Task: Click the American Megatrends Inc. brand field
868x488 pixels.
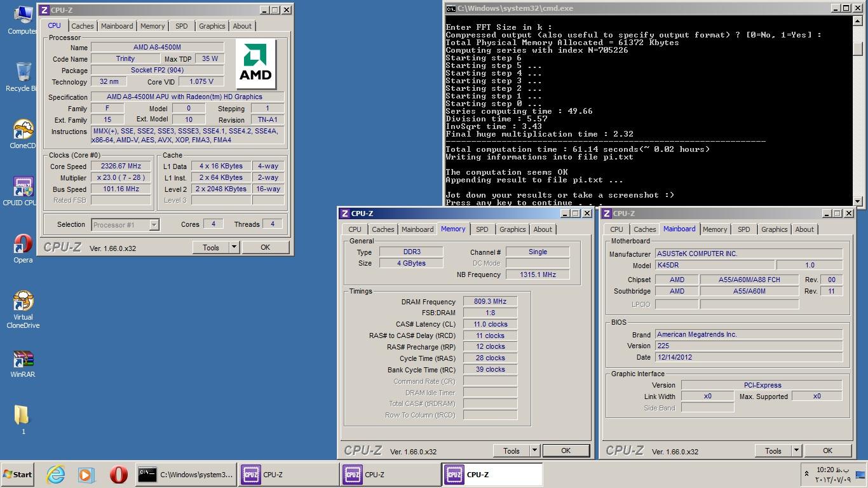Action: (749, 334)
